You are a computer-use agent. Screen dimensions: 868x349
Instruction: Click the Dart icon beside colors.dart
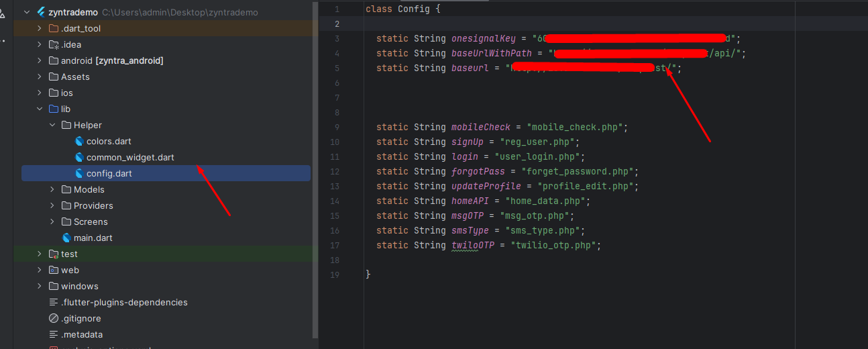[79, 142]
